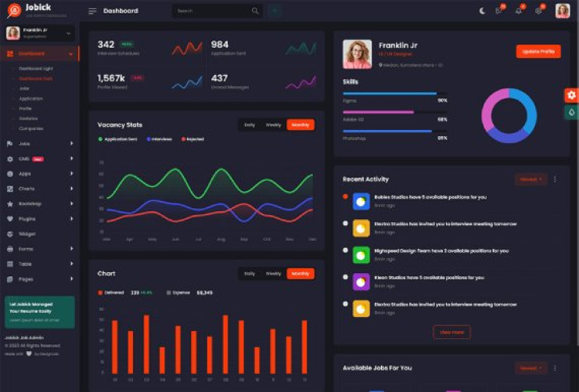
Task: Open the messages chat icon in header
Action: click(x=498, y=11)
